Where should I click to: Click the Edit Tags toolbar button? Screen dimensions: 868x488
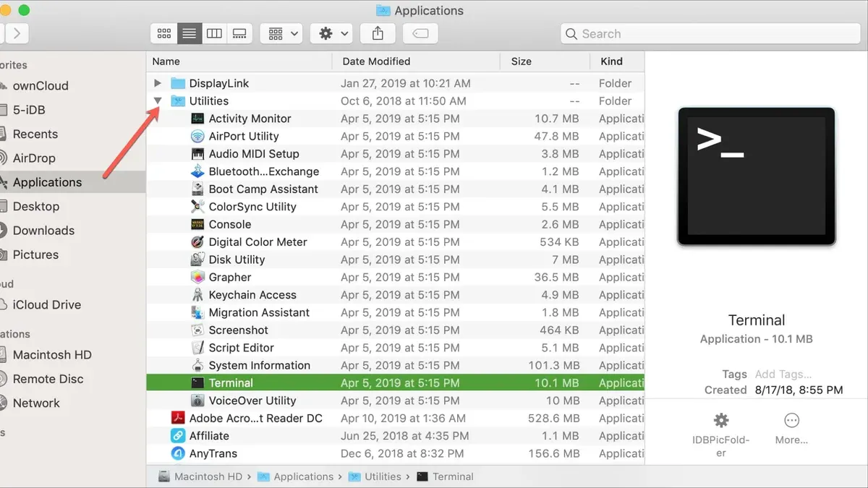420,33
